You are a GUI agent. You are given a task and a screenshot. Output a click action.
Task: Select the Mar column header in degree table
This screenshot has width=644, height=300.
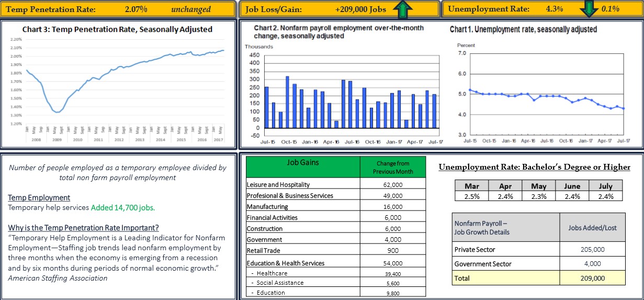[473, 186]
